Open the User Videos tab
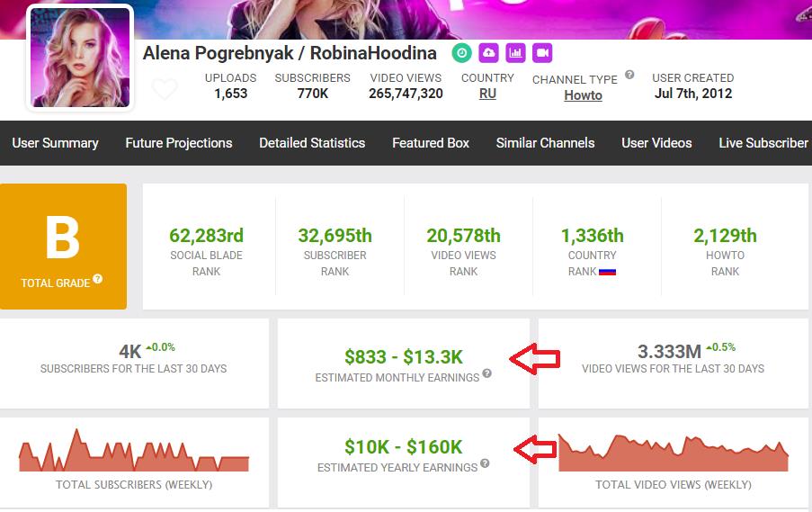Image resolution: width=812 pixels, height=512 pixels. point(656,143)
